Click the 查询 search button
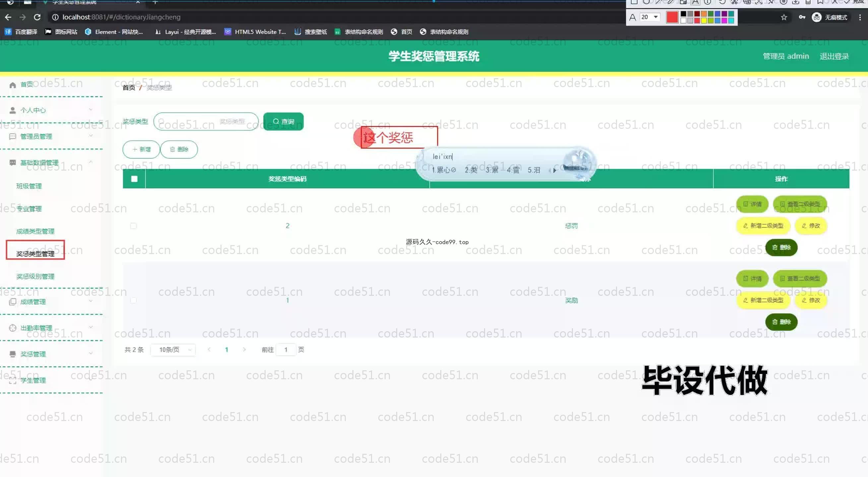 (x=283, y=122)
